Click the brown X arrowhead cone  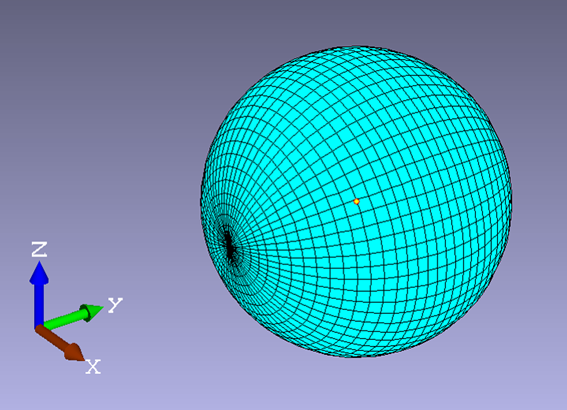click(x=74, y=351)
